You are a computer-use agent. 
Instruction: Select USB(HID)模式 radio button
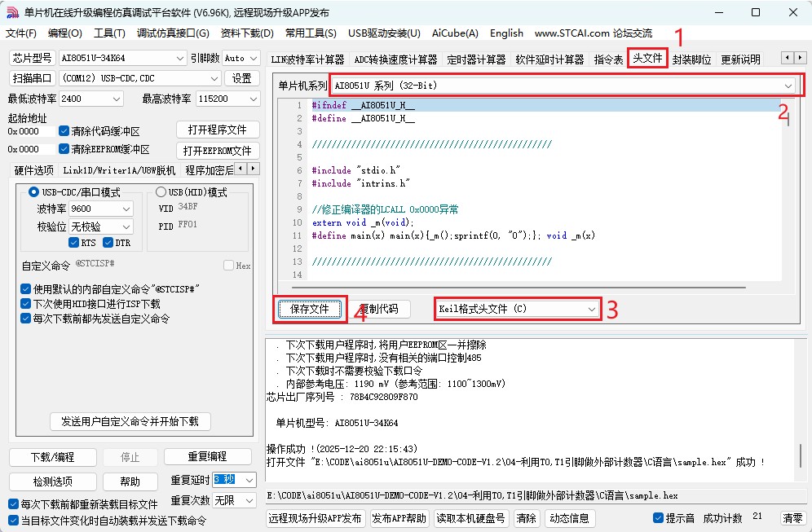[x=163, y=192]
